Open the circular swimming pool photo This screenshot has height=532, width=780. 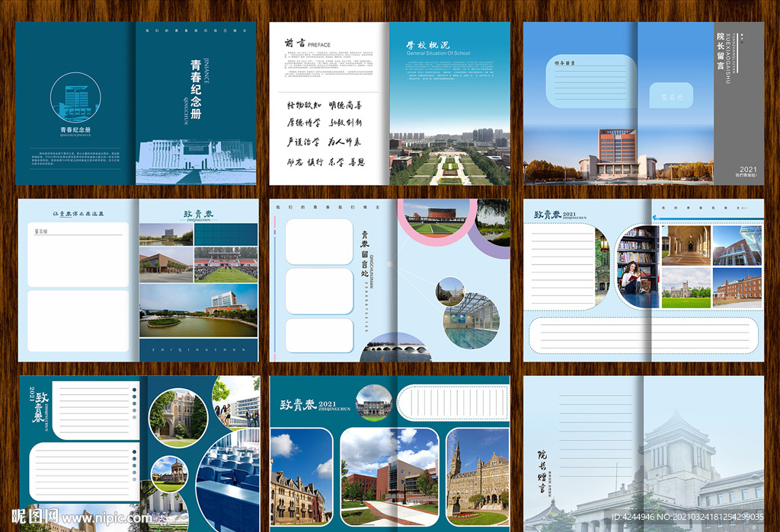click(x=472, y=320)
